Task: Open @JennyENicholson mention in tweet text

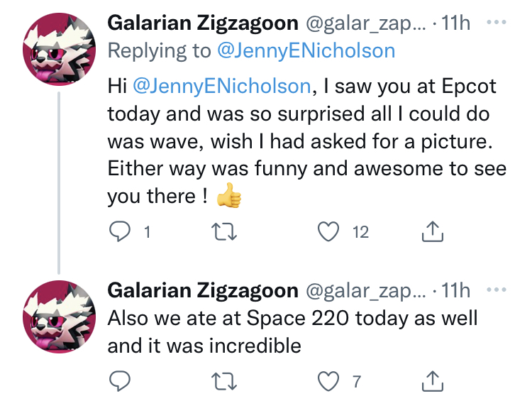Action: coord(222,86)
